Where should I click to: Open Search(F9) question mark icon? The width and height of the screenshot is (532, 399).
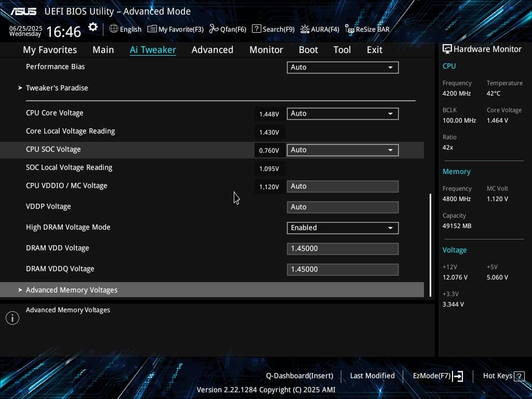click(x=257, y=29)
